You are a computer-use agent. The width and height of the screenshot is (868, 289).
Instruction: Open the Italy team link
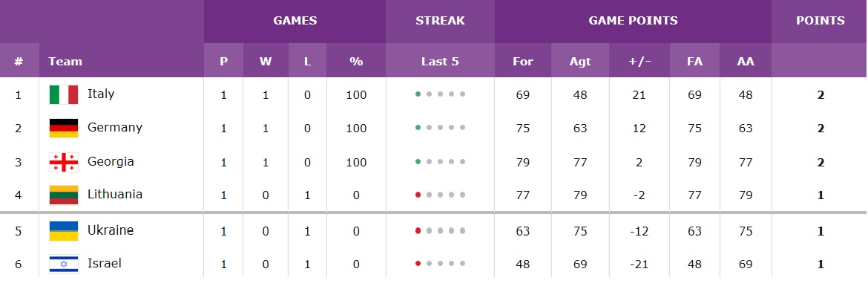pyautogui.click(x=101, y=94)
